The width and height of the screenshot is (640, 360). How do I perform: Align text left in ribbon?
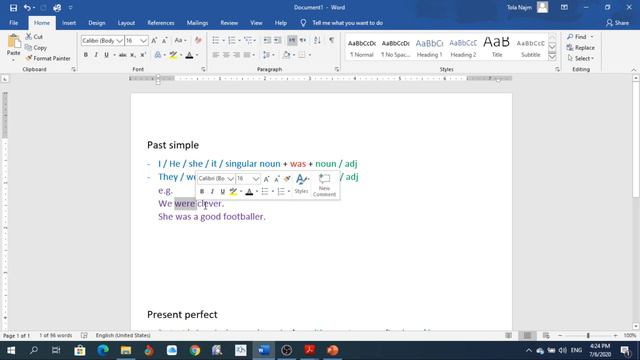pos(216,55)
